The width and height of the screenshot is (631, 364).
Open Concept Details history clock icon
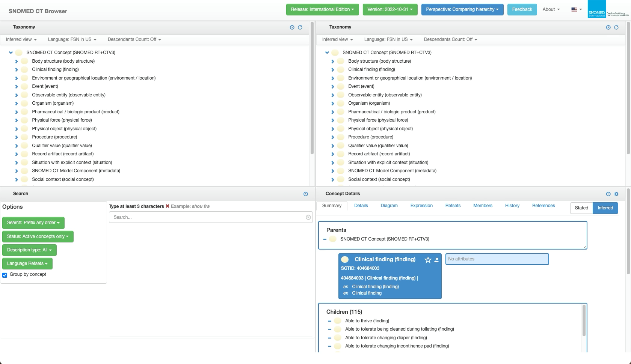point(608,194)
